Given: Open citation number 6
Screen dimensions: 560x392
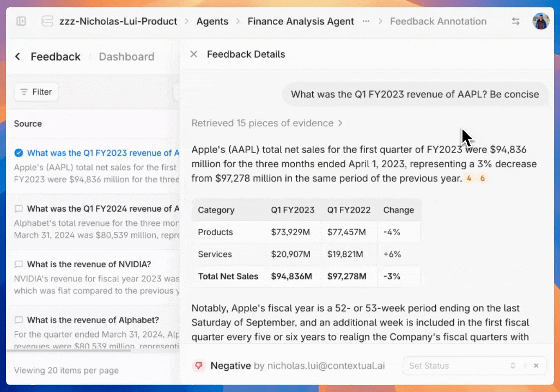Looking at the screenshot, I should [x=482, y=178].
